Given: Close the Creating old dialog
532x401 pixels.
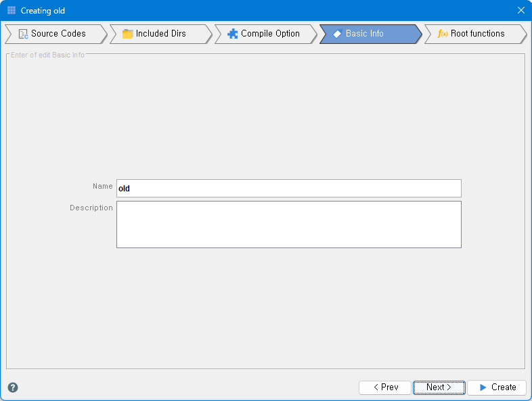Looking at the screenshot, I should [x=520, y=11].
